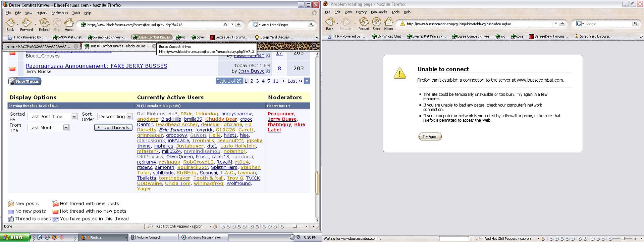Expand the 'Descending' sort order dropdown
The height and width of the screenshot is (242, 644).
coord(129,117)
